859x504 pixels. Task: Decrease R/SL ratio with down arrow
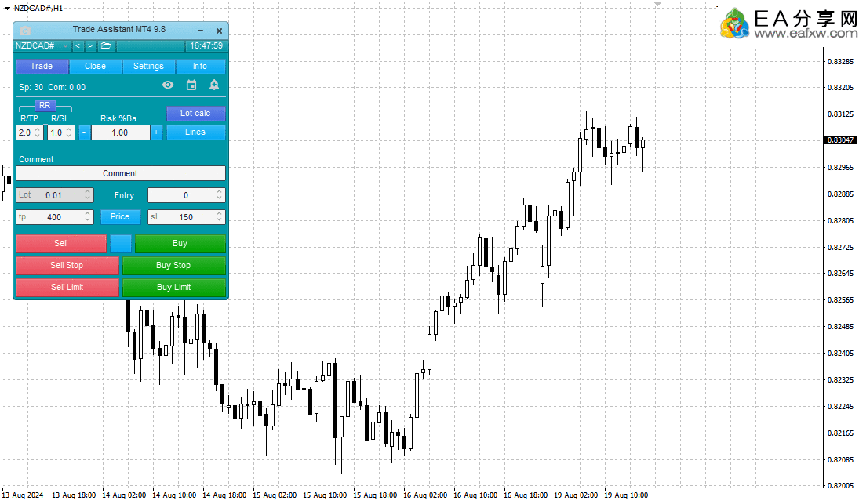[x=69, y=135]
